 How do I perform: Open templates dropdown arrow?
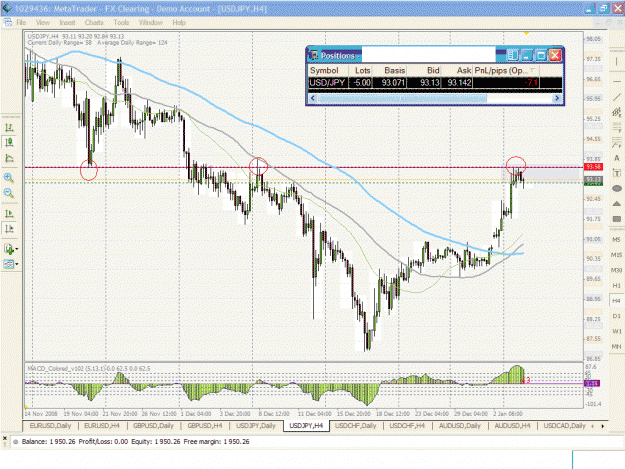pyautogui.click(x=17, y=264)
